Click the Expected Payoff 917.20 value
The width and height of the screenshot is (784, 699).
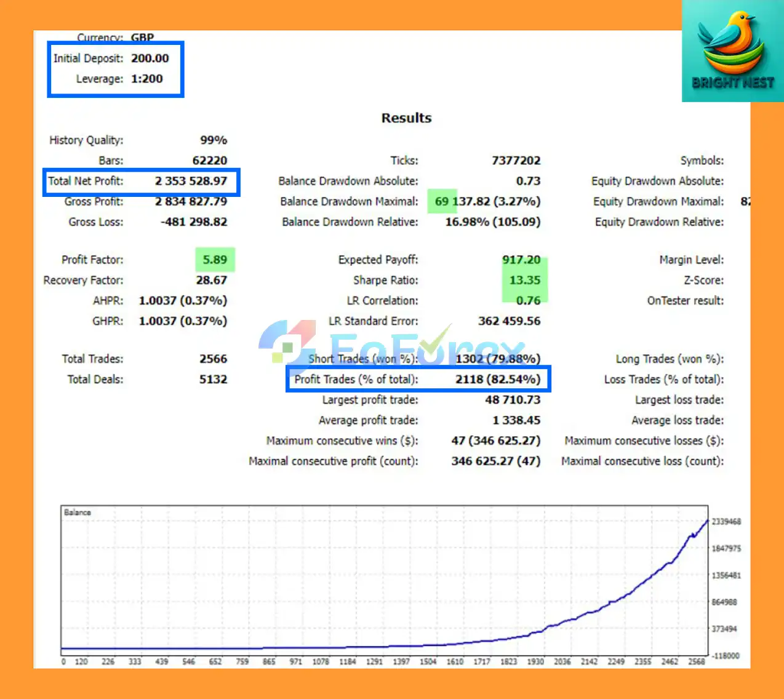pyautogui.click(x=521, y=260)
